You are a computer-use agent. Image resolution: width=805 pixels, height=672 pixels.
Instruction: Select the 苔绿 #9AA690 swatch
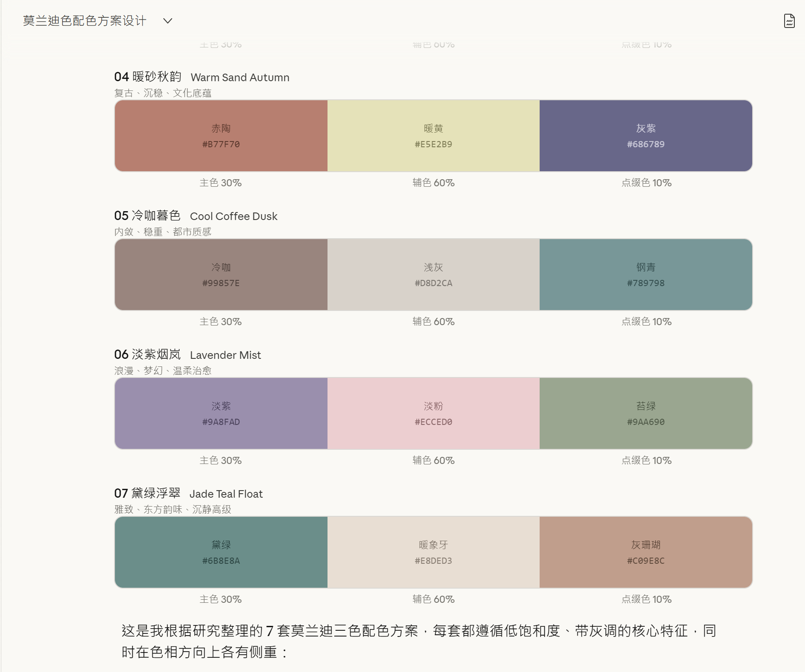[x=646, y=413]
